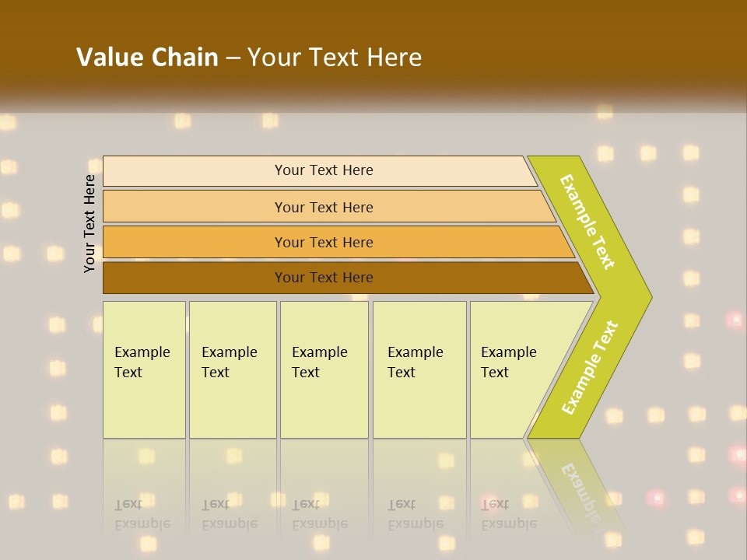
Task: Click the third, middle "Example Text" box
Action: tap(323, 369)
